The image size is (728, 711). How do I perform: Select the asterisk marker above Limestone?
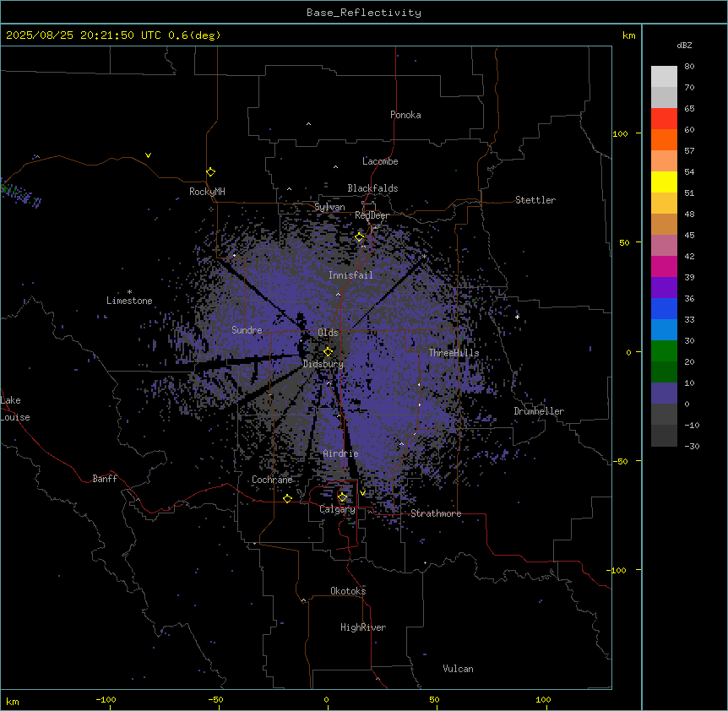pyautogui.click(x=129, y=292)
